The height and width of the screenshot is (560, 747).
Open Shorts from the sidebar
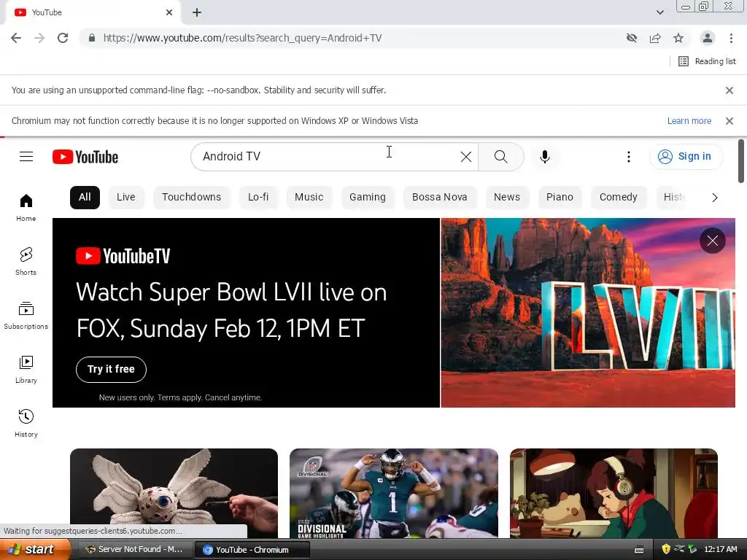[26, 262]
